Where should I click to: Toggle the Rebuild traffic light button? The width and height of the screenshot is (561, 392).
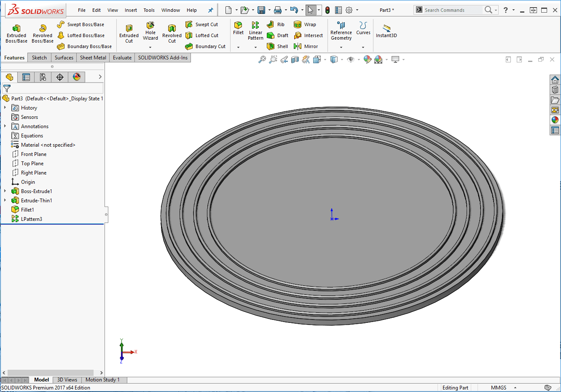(x=327, y=10)
